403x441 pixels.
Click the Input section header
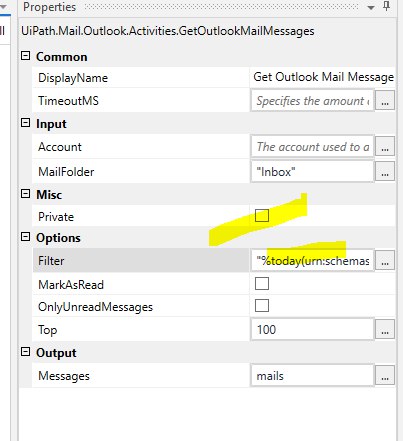51,124
